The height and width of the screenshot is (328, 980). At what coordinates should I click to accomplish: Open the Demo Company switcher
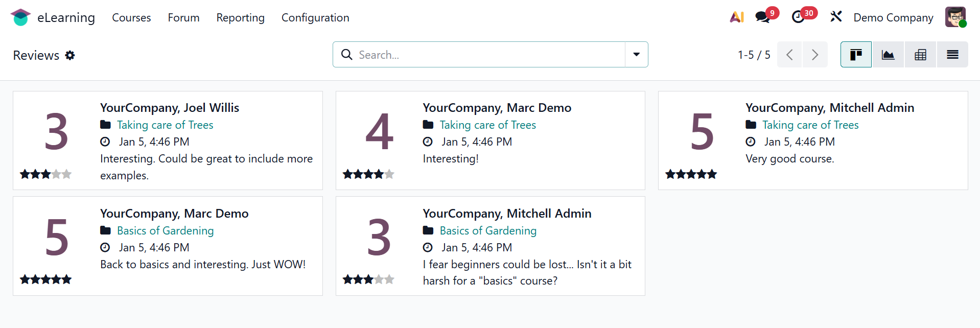(x=893, y=17)
